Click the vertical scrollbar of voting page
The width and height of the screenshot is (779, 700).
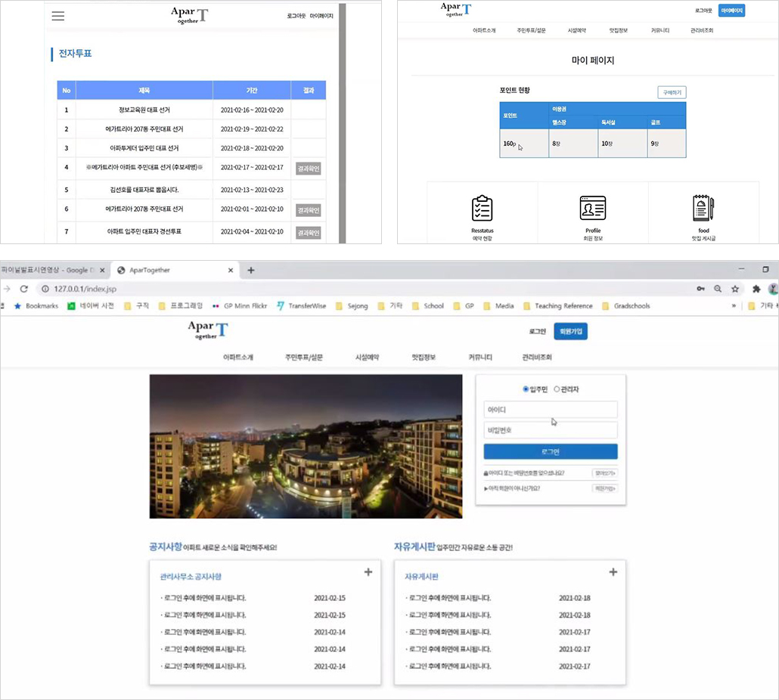click(343, 123)
